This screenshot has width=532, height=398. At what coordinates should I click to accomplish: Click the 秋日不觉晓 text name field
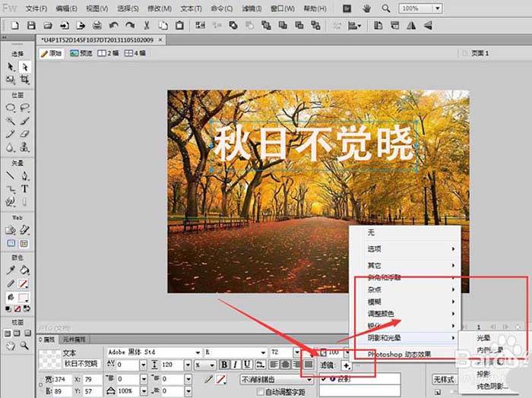click(82, 364)
